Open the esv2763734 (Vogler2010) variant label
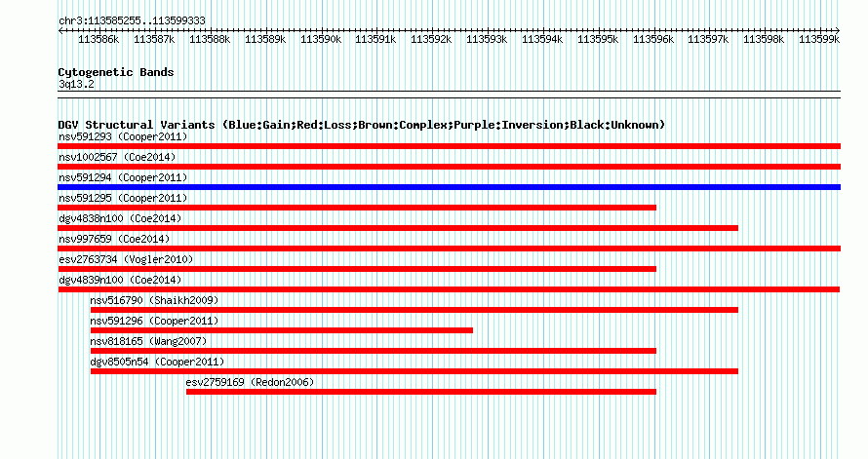 coord(126,259)
